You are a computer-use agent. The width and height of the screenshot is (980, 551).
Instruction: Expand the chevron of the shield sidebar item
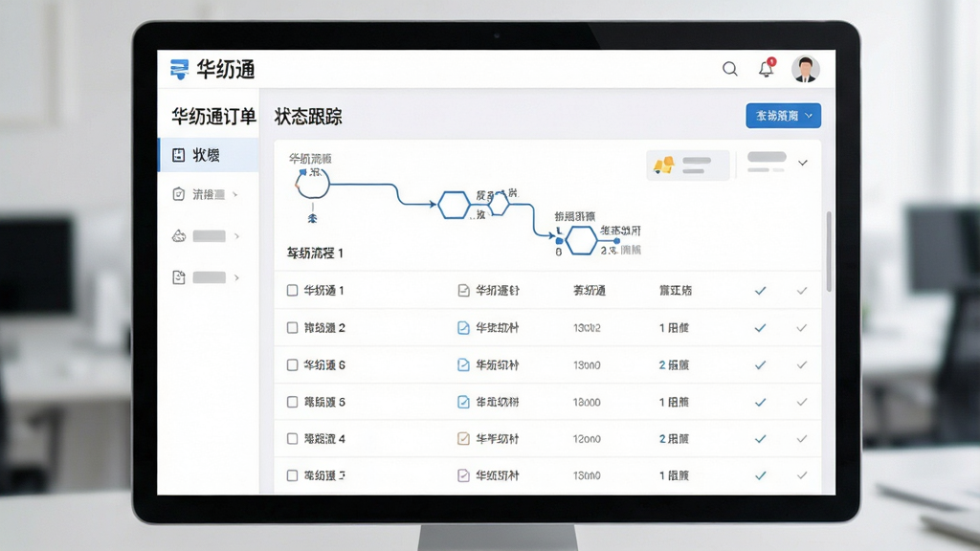tap(235, 194)
